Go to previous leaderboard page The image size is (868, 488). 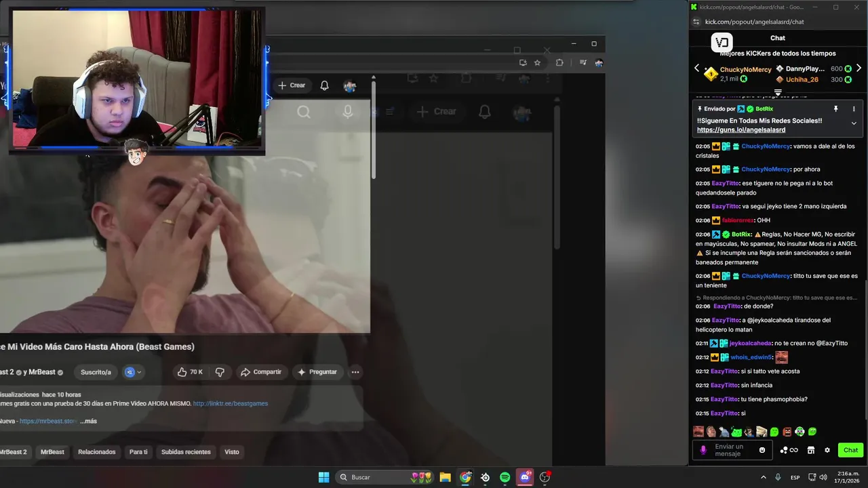(x=696, y=68)
